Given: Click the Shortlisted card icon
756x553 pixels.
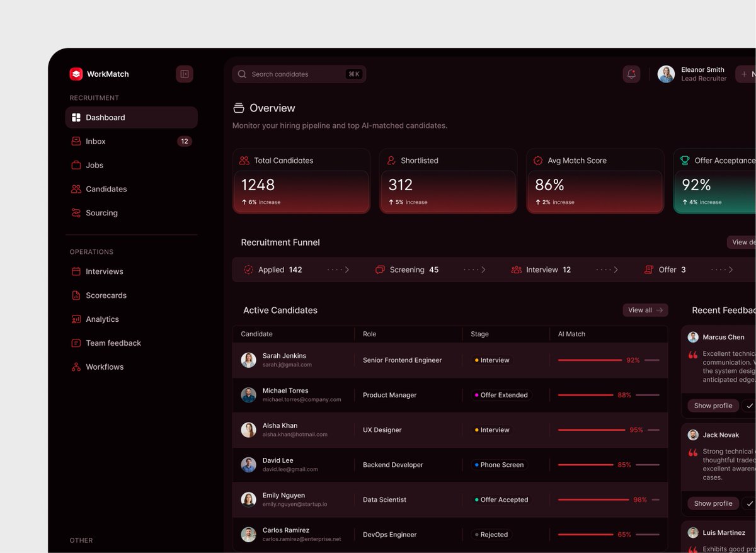Looking at the screenshot, I should coord(391,161).
